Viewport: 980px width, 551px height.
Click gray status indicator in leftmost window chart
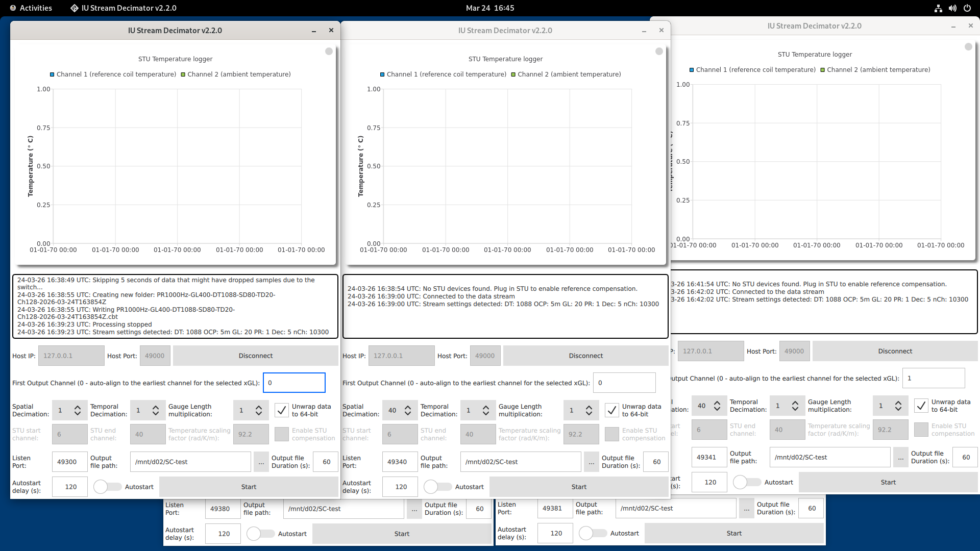[x=329, y=52]
